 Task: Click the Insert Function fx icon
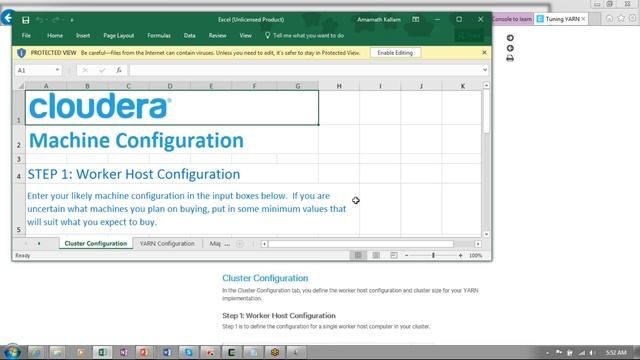119,70
